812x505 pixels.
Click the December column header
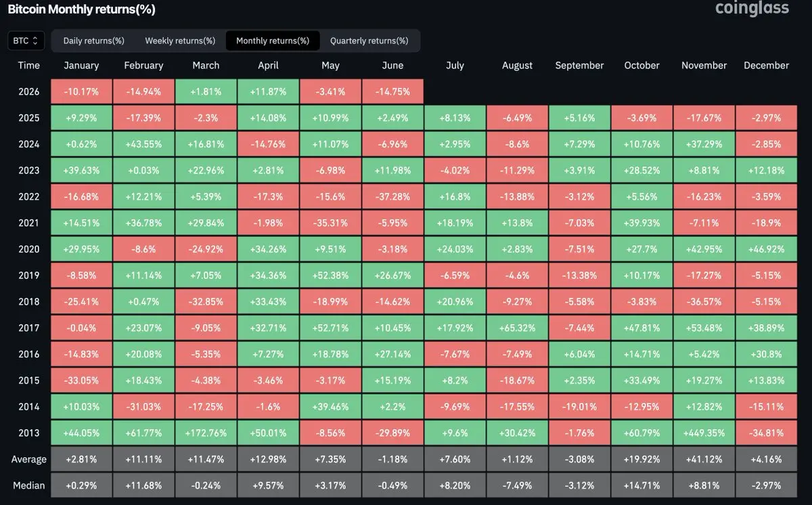pyautogui.click(x=766, y=66)
